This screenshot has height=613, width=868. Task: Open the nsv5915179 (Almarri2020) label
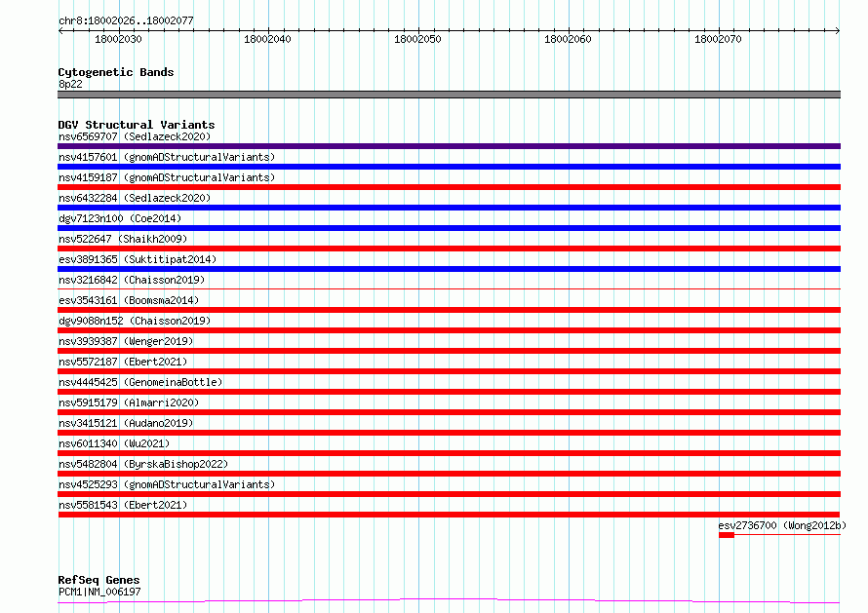pos(129,402)
